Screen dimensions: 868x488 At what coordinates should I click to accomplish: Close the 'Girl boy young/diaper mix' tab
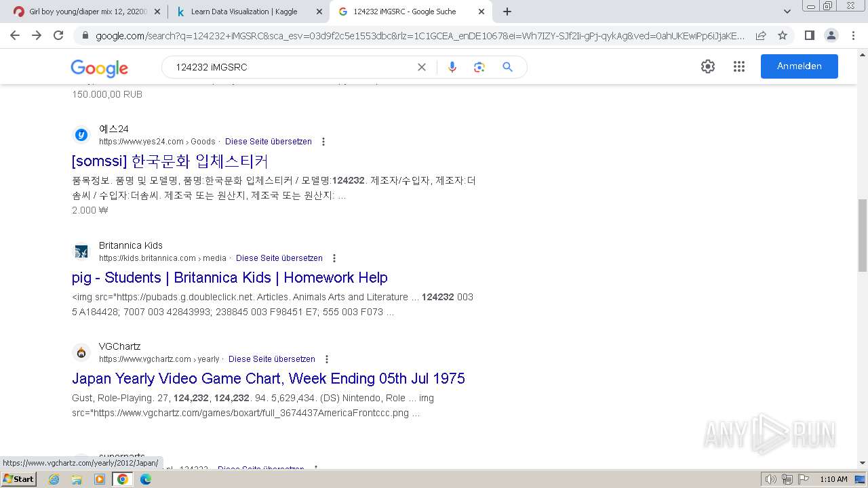point(157,12)
